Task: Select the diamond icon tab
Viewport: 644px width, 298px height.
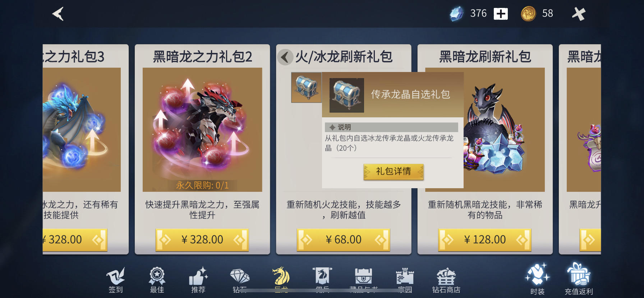Action: coord(240,280)
